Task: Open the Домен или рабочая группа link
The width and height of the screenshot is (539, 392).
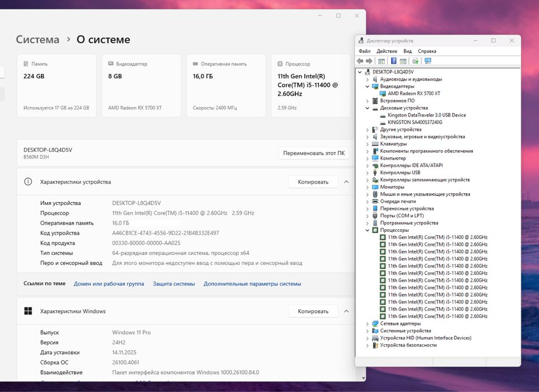Action: coord(109,284)
